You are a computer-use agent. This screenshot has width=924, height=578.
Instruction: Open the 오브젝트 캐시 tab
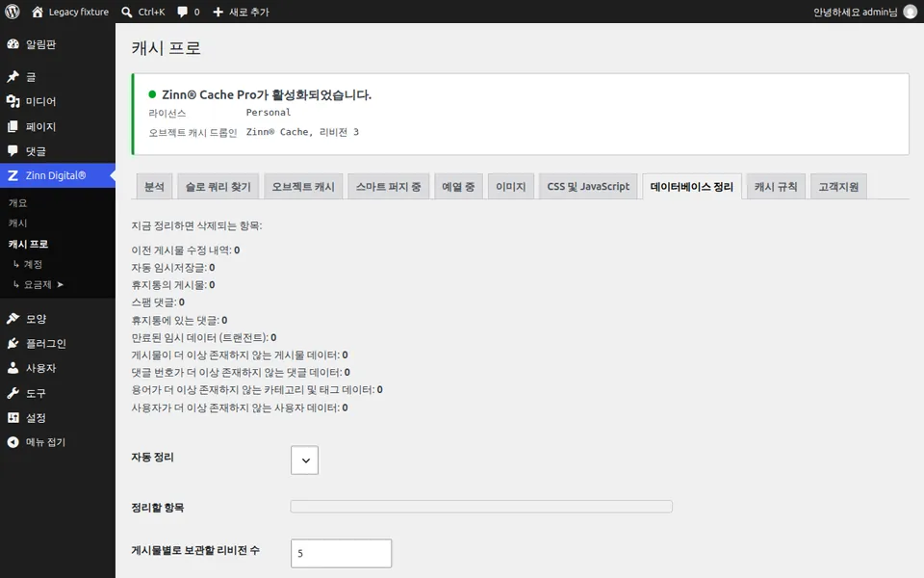coord(303,186)
